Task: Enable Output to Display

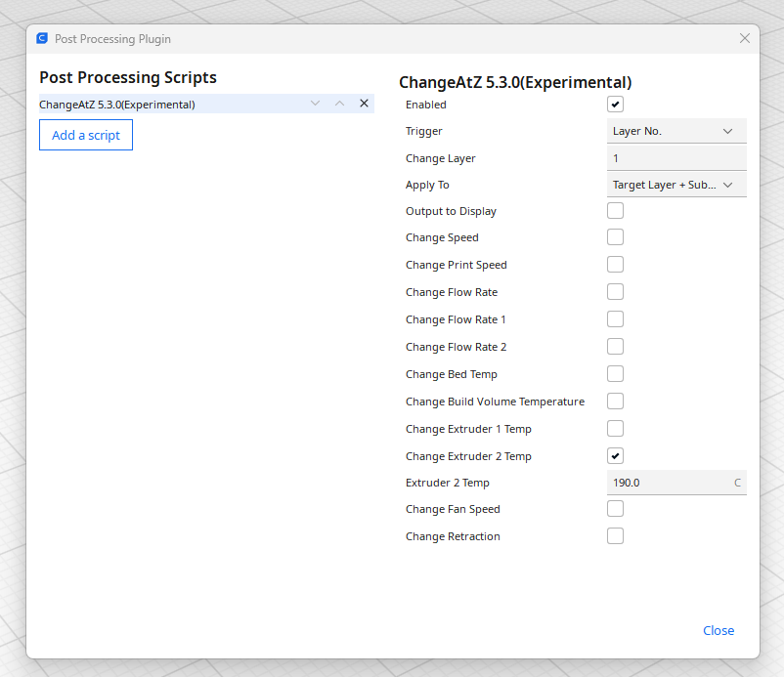Action: click(x=615, y=210)
